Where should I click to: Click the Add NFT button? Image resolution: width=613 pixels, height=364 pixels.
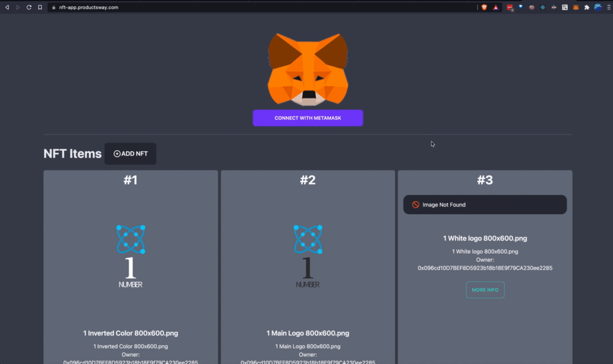click(x=130, y=154)
